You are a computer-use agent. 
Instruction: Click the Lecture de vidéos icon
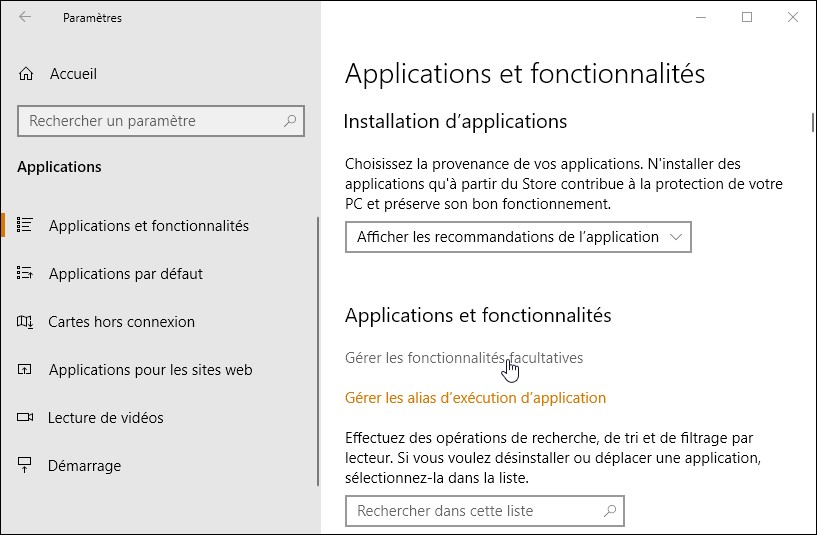pos(26,418)
